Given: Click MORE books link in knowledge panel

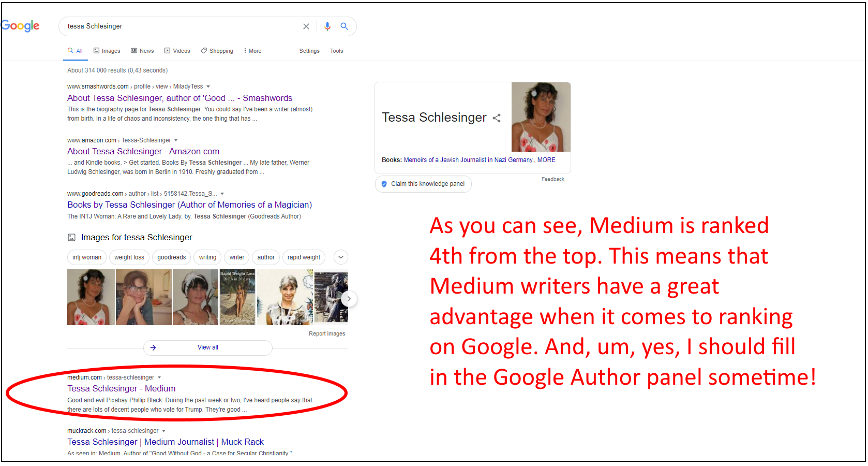Looking at the screenshot, I should 546,160.
